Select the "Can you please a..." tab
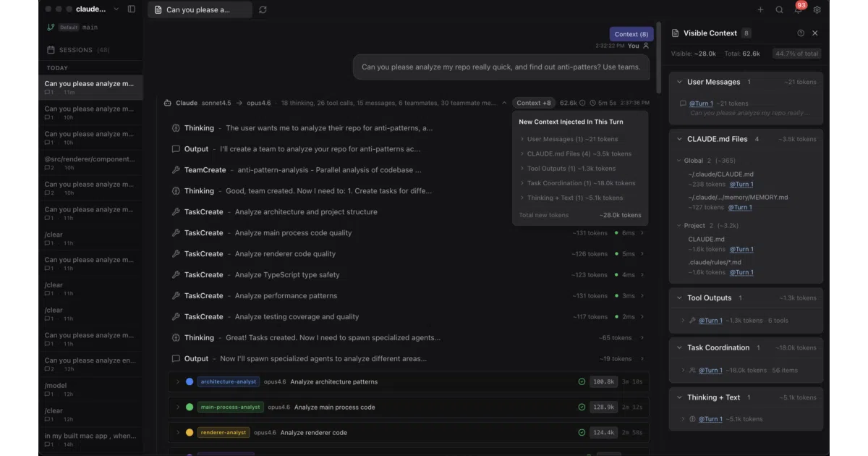This screenshot has width=868, height=456. (x=200, y=9)
